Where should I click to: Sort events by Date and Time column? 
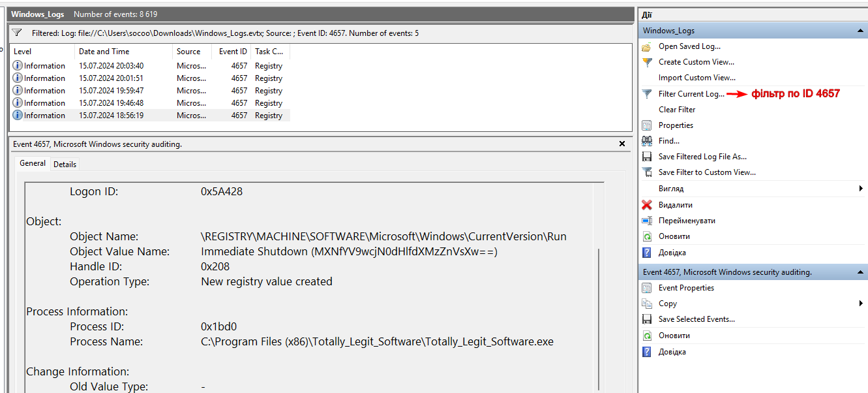(104, 52)
